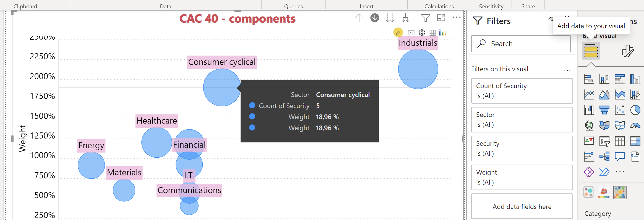This screenshot has height=220, width=644.
Task: Choose the clustered column chart visual
Action: coord(635,79)
